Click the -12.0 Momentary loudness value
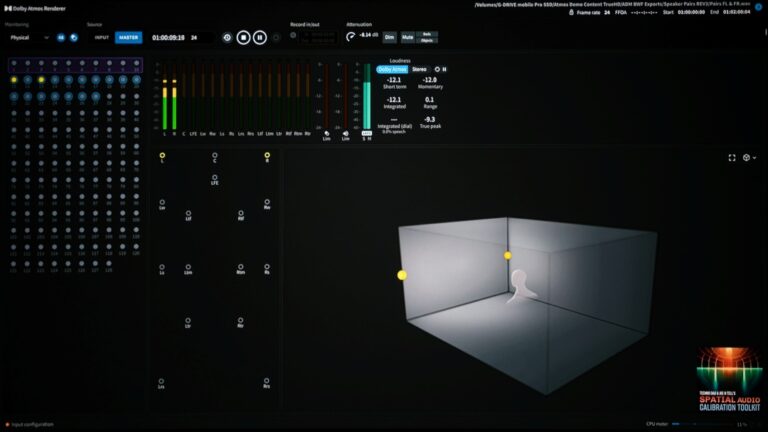The width and height of the screenshot is (768, 432). click(x=430, y=80)
